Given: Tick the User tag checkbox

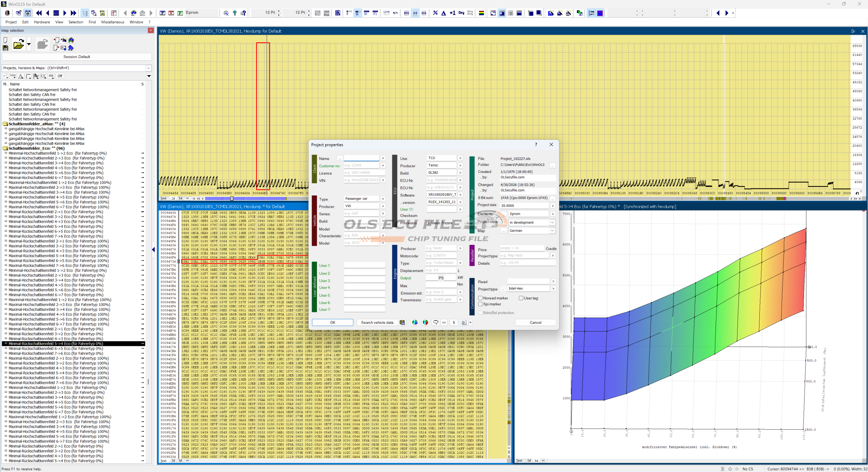Looking at the screenshot, I should [521, 298].
